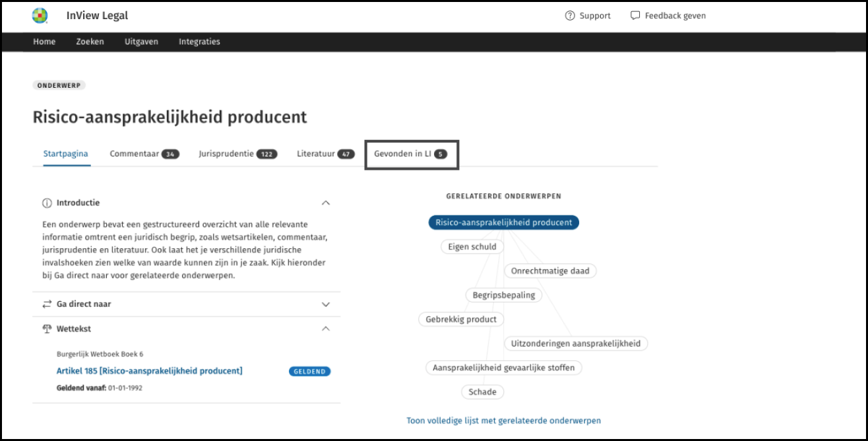Open the Uitgaven menu item

[141, 42]
